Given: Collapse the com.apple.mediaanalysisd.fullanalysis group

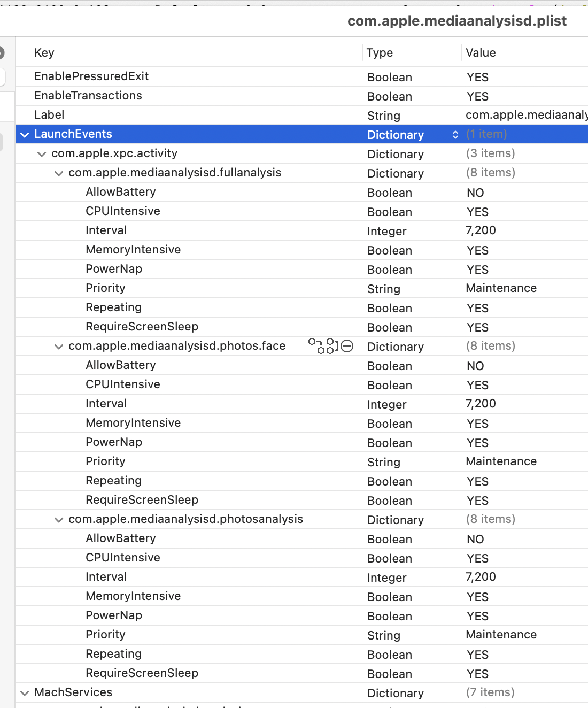Looking at the screenshot, I should pyautogui.click(x=59, y=173).
